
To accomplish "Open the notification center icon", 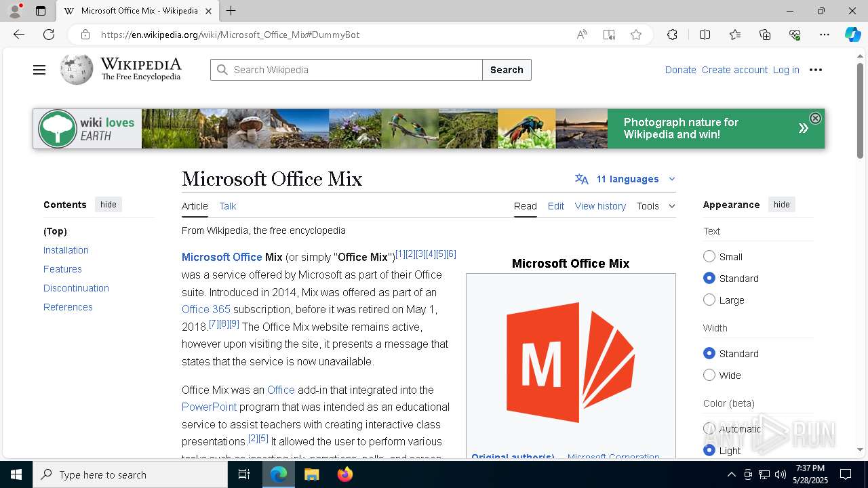I will pos(846,474).
